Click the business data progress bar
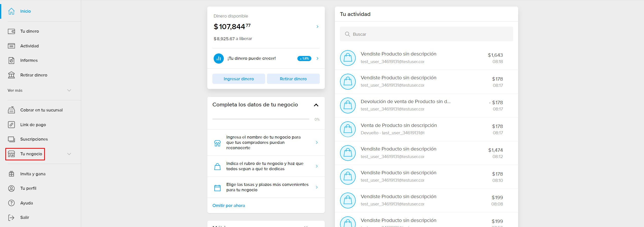 pos(261,119)
